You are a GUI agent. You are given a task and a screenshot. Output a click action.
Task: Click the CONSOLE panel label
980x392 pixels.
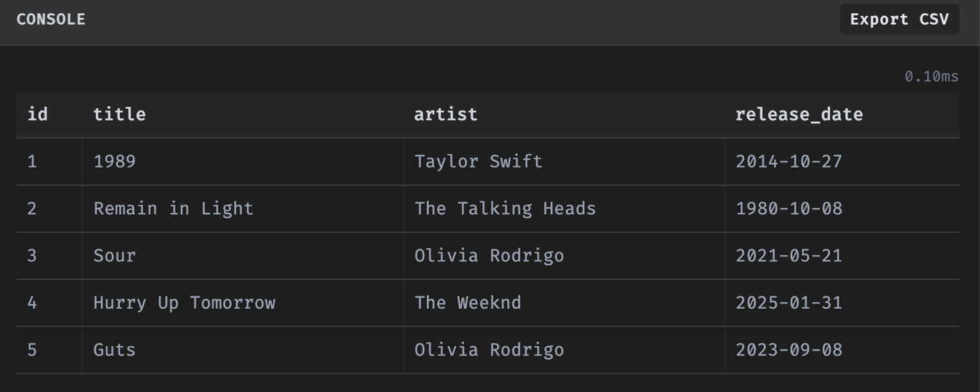pos(51,19)
